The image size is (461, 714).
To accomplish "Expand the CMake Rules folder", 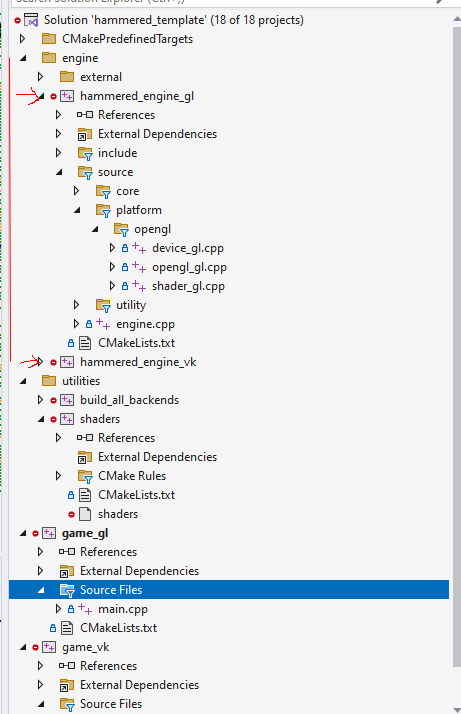I will 58,476.
